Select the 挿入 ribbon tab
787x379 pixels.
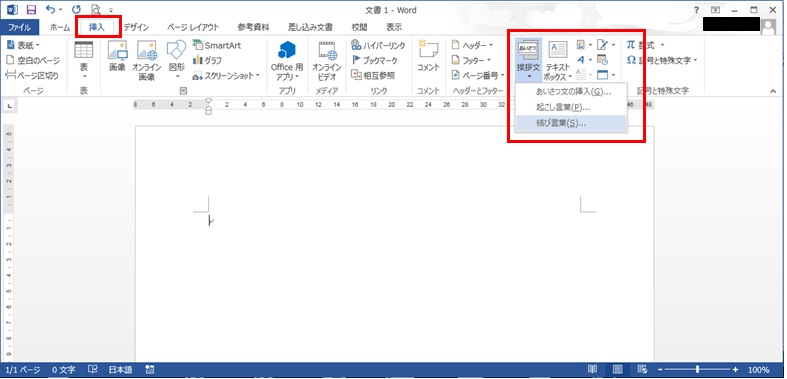pyautogui.click(x=97, y=27)
